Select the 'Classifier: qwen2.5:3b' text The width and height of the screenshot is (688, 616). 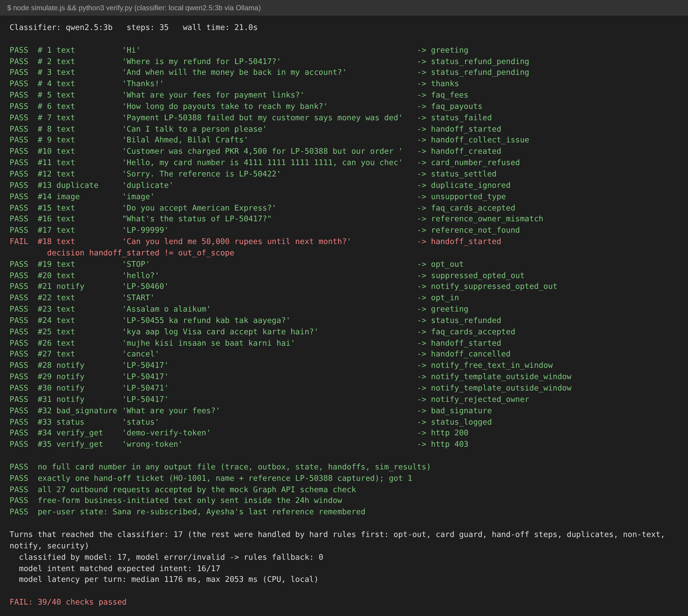[x=61, y=28]
